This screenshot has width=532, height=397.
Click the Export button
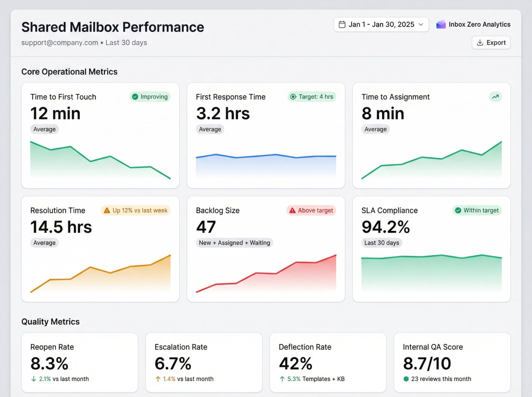point(491,42)
